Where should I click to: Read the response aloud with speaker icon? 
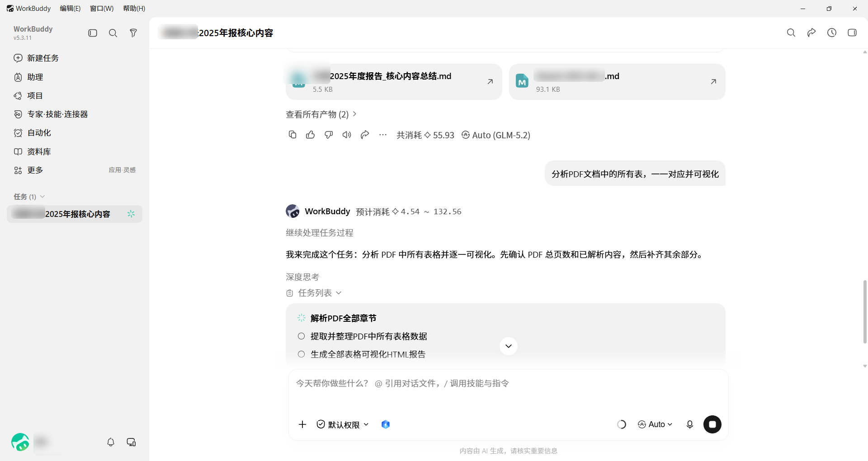[x=347, y=135]
